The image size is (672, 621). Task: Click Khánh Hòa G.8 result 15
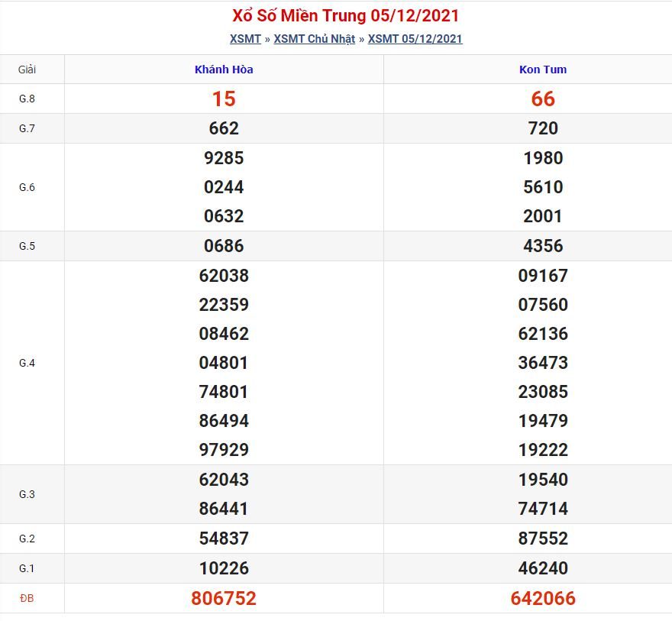224,99
